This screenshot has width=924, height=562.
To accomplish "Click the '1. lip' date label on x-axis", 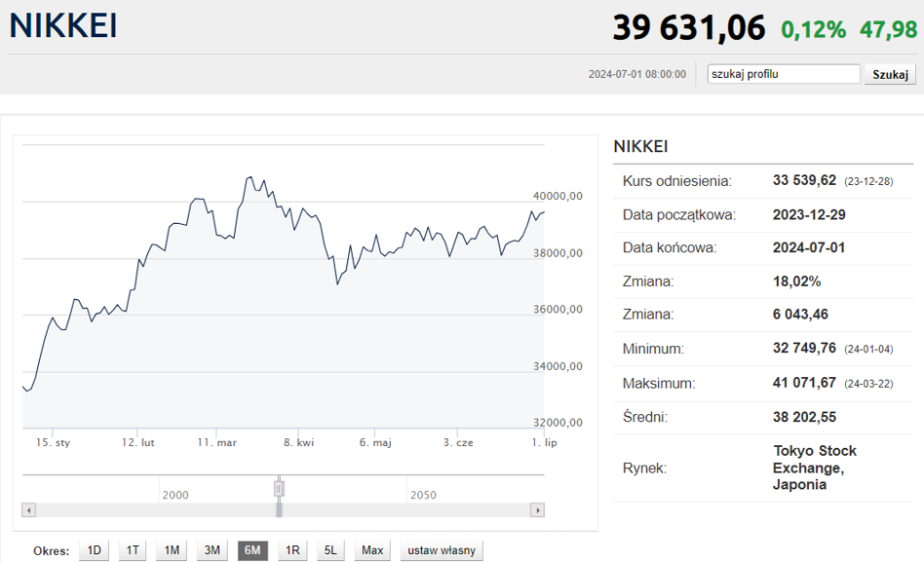I will [x=544, y=442].
